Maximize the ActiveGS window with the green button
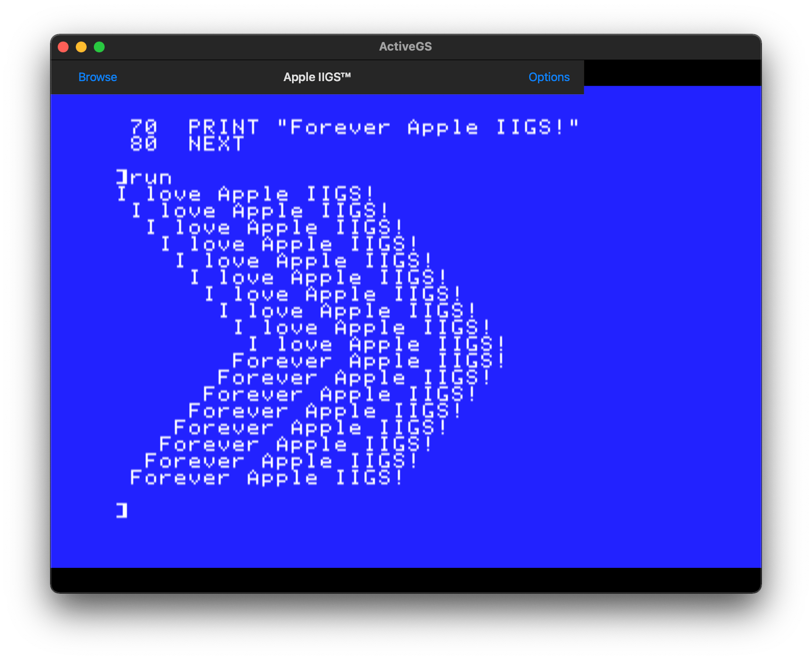Viewport: 812px width, 660px height. tap(99, 47)
